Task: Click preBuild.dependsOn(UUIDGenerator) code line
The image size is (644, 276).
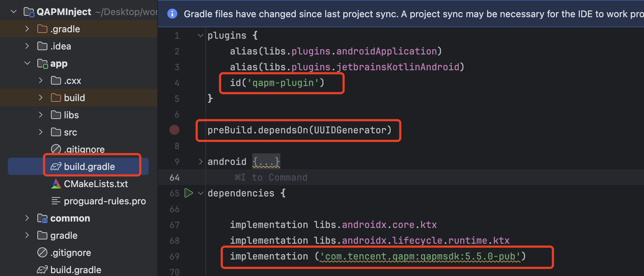Action: 299,130
